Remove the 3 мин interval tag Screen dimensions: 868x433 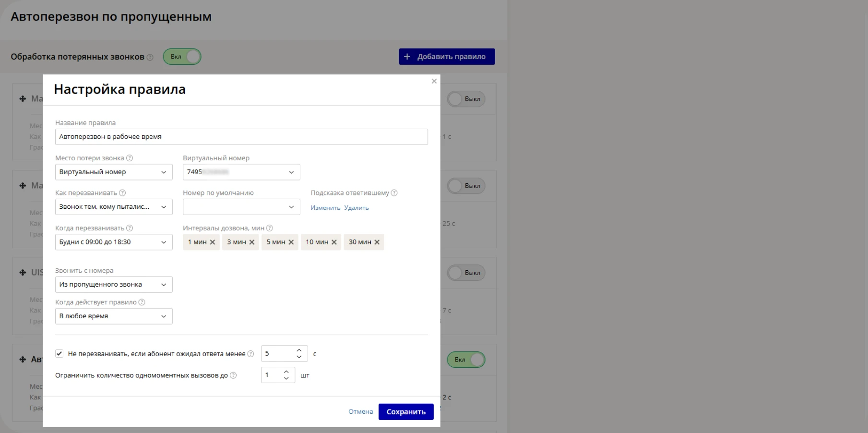click(x=252, y=242)
